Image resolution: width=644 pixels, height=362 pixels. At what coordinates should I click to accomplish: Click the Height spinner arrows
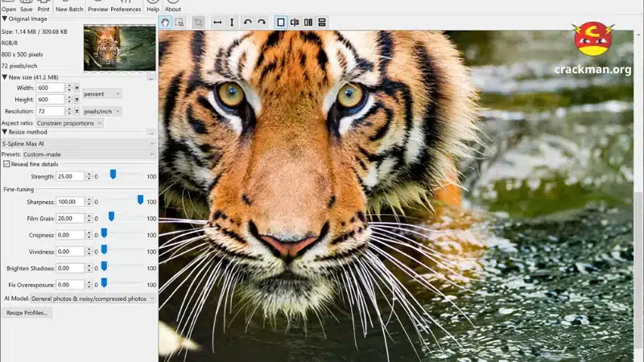pos(69,99)
